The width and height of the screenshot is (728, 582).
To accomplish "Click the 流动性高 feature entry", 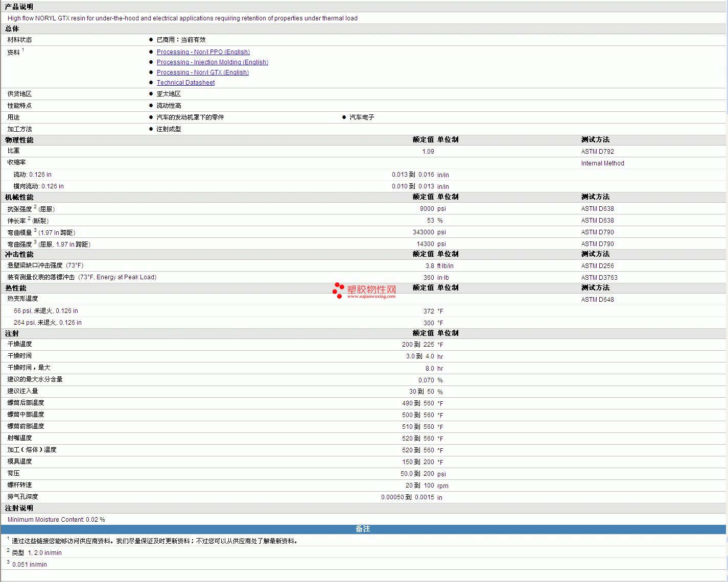I will 169,106.
